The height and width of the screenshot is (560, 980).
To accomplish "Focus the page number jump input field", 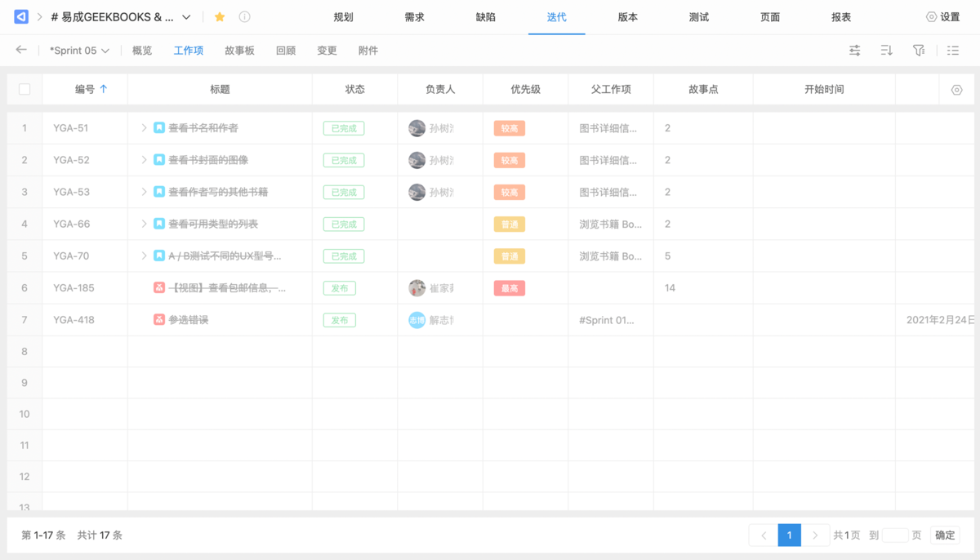I will click(x=895, y=536).
